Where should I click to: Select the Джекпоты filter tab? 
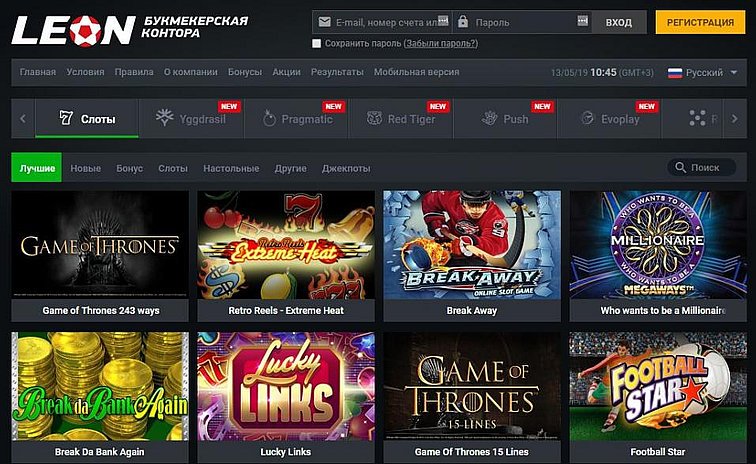(x=346, y=168)
